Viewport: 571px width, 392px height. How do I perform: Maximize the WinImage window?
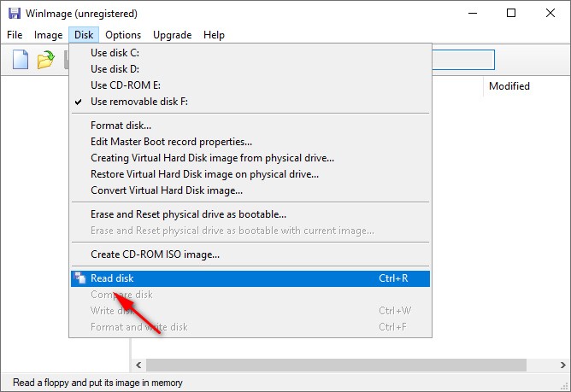pos(511,14)
